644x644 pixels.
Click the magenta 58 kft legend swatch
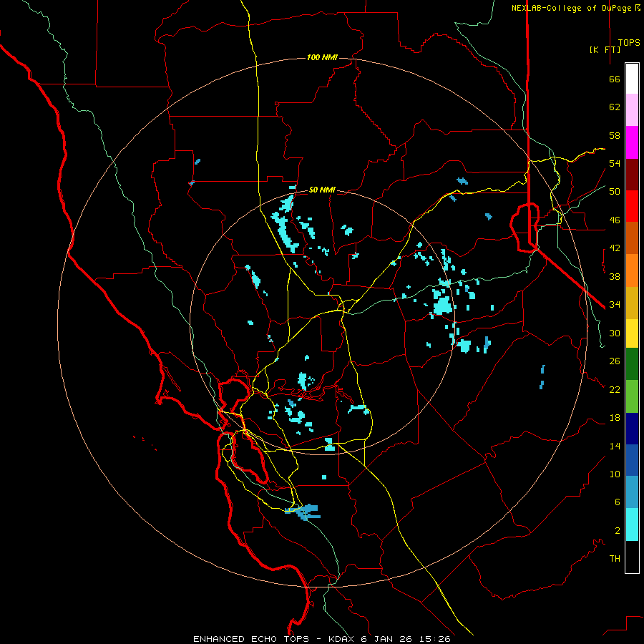(x=632, y=142)
